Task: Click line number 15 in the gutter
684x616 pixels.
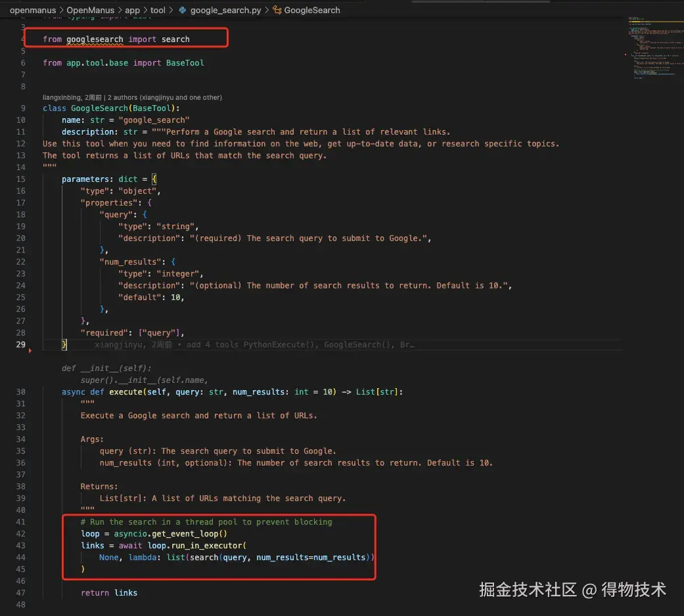Action: coord(20,179)
